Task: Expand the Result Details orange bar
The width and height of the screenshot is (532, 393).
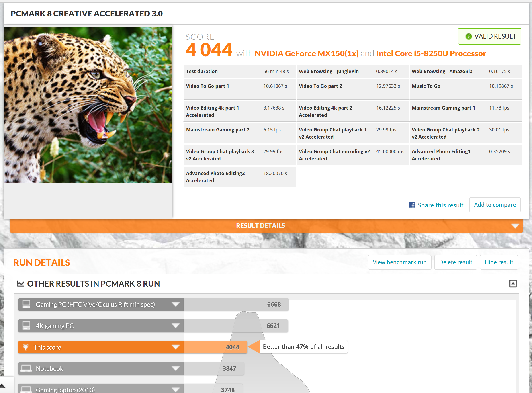Action: 266,226
